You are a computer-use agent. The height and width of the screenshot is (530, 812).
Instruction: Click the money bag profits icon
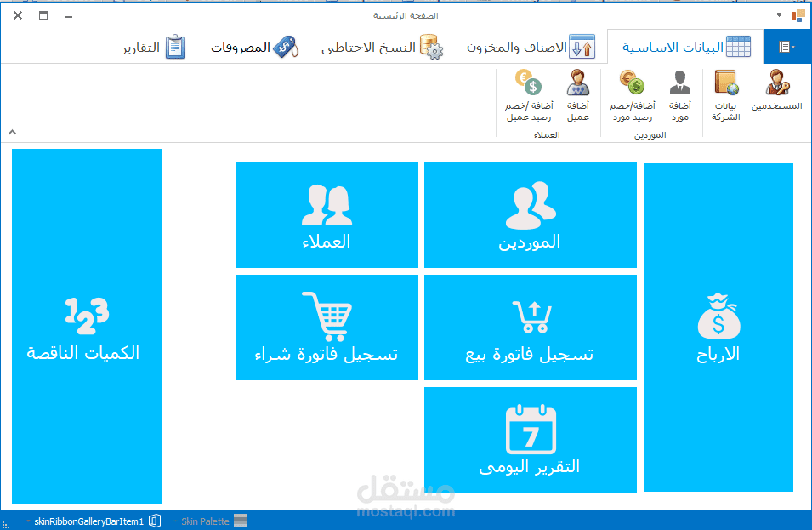[x=718, y=316]
